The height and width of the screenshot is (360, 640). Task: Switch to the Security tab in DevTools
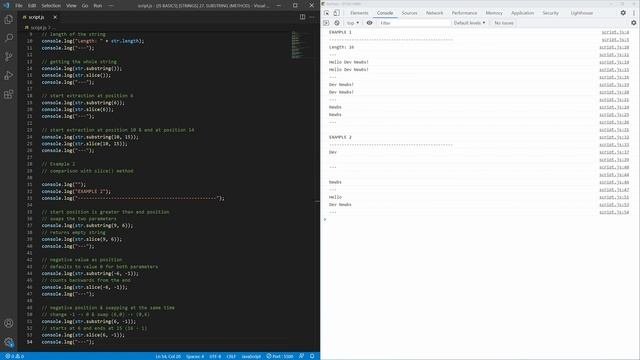click(x=550, y=13)
